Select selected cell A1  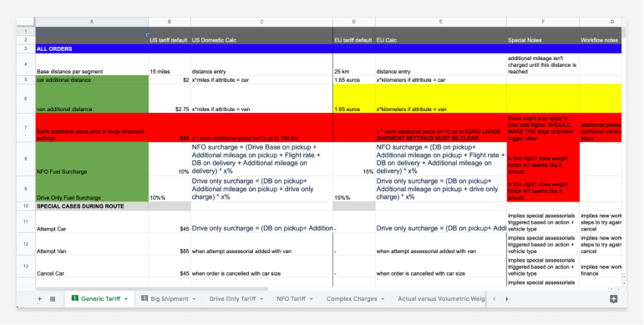92,31
